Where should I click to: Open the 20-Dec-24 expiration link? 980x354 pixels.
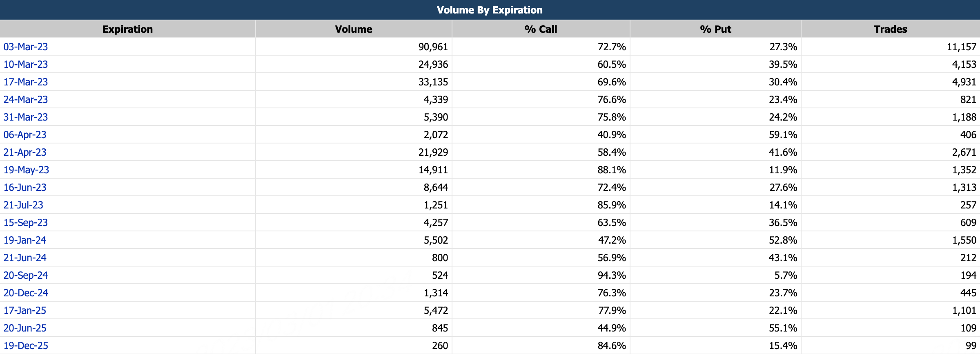click(x=26, y=293)
